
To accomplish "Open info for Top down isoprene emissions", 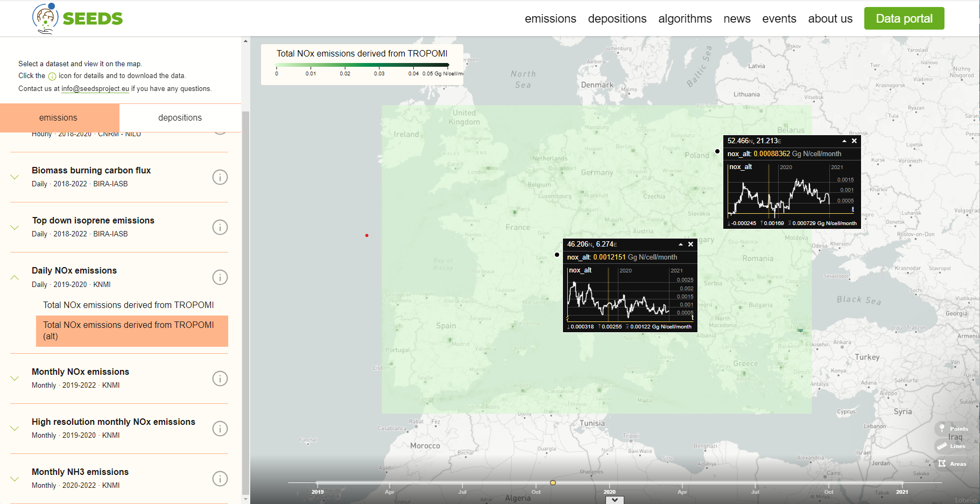I will click(220, 227).
